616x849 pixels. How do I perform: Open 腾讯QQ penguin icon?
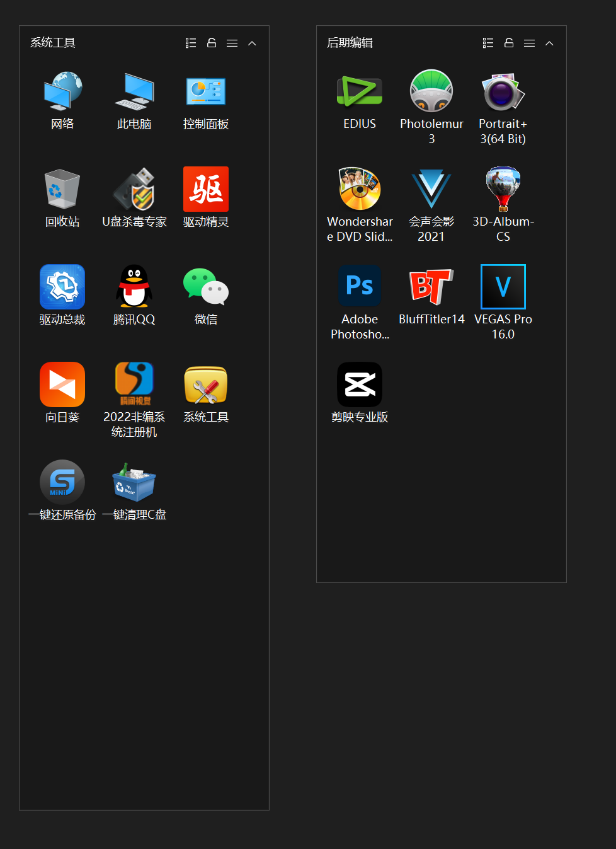pyautogui.click(x=134, y=287)
